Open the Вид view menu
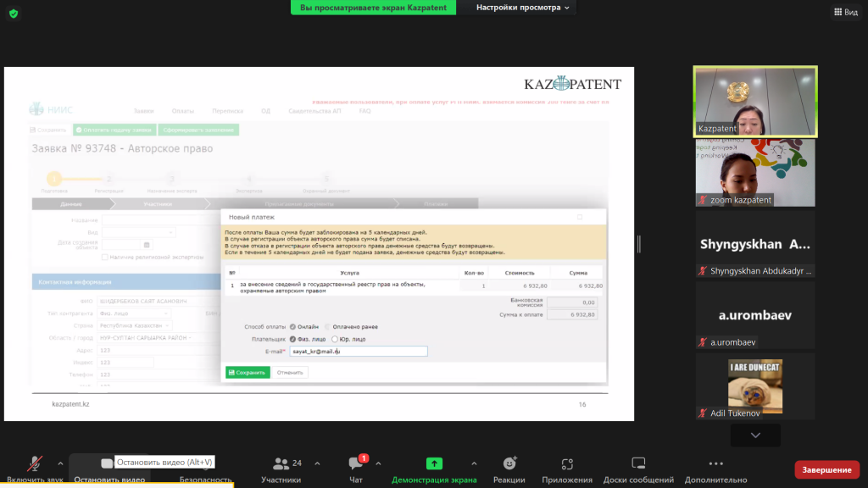This screenshot has height=488, width=868. pos(845,12)
